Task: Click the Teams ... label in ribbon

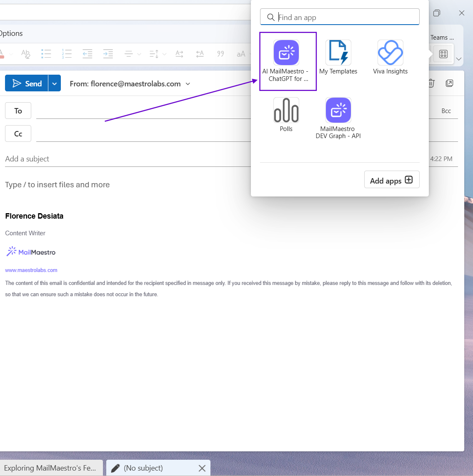Action: pos(442,38)
